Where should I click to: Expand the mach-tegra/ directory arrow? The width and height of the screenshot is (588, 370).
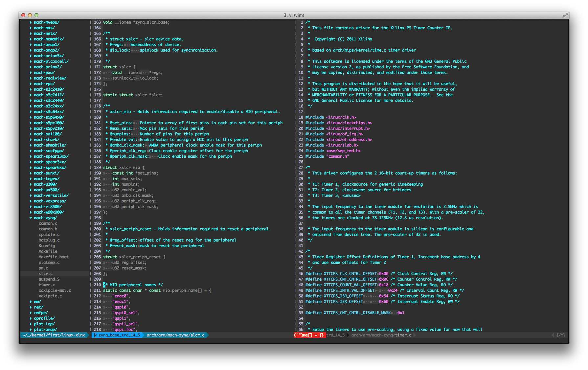31,179
